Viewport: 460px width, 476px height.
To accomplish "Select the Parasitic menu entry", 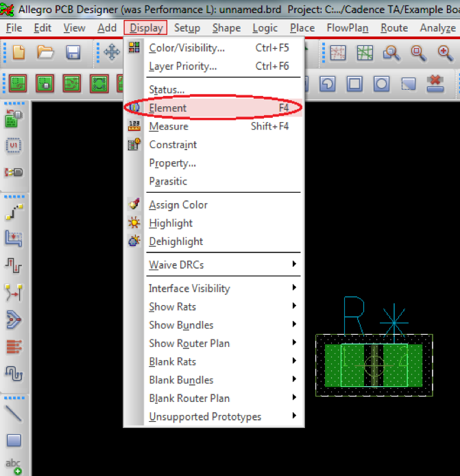I will (214, 181).
